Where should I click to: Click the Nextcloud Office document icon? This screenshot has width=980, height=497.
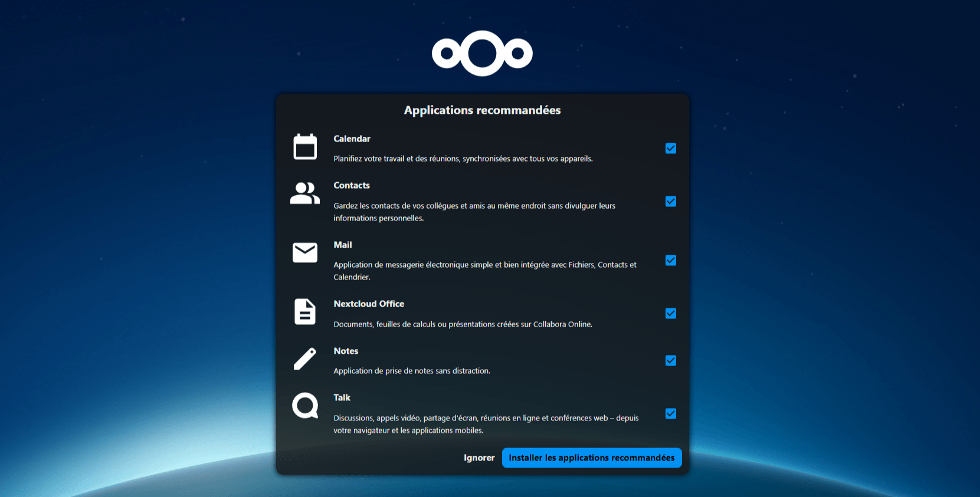pyautogui.click(x=305, y=312)
